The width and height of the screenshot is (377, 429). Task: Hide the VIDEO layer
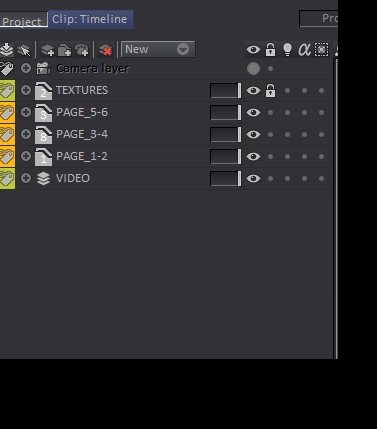(253, 179)
